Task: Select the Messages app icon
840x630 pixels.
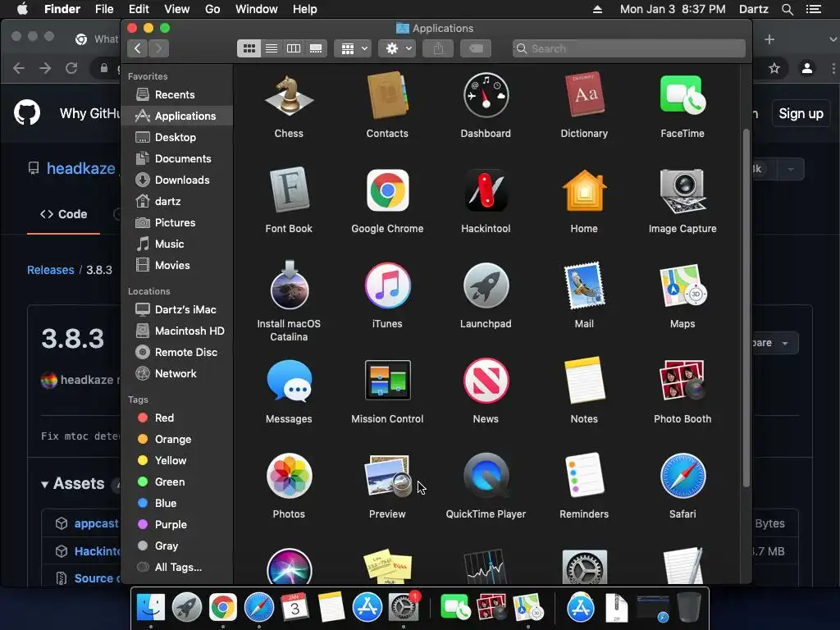Action: pyautogui.click(x=289, y=381)
